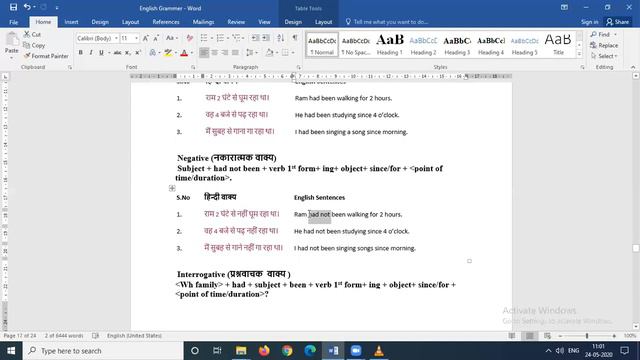Screen dimensions: 640x360
Task: Switch to Review tab
Action: coord(236,22)
